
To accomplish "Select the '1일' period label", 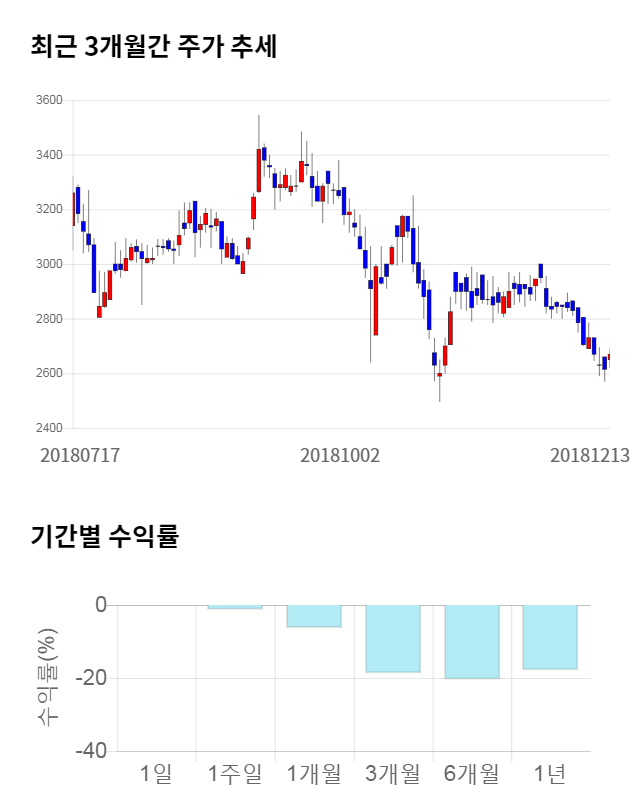I will (x=157, y=773).
